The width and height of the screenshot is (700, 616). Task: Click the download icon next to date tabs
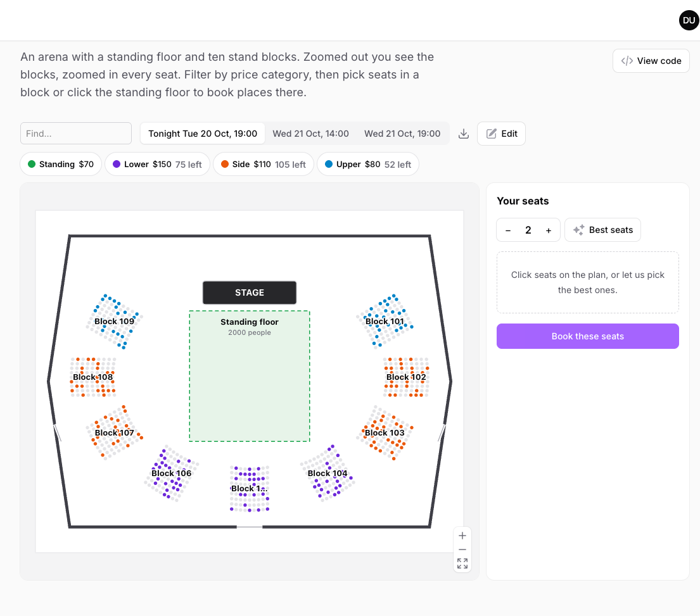(463, 134)
